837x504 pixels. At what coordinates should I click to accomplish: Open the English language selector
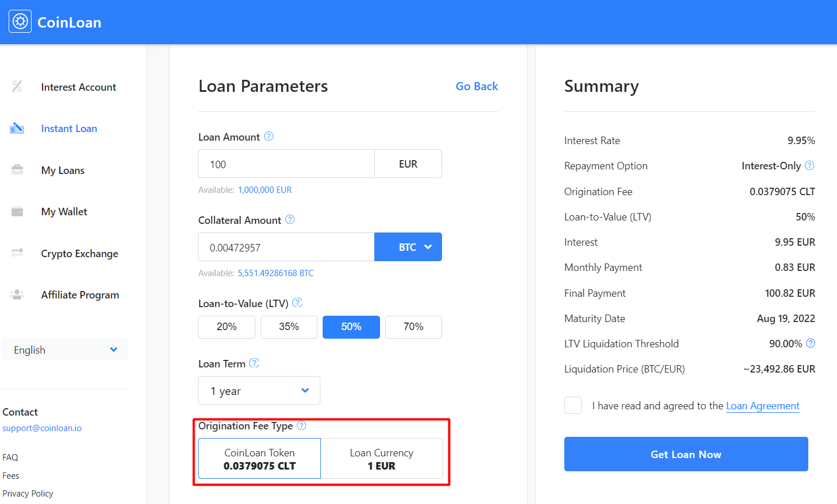pyautogui.click(x=65, y=350)
